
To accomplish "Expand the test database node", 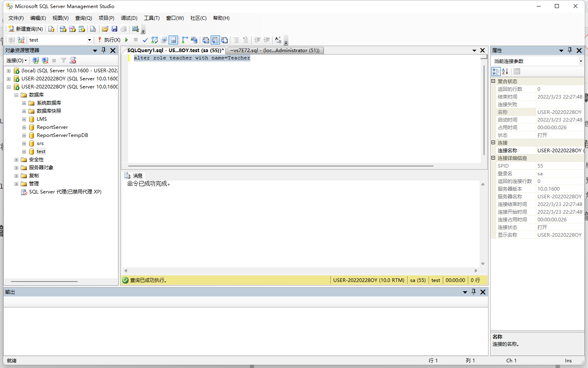I will tap(24, 151).
